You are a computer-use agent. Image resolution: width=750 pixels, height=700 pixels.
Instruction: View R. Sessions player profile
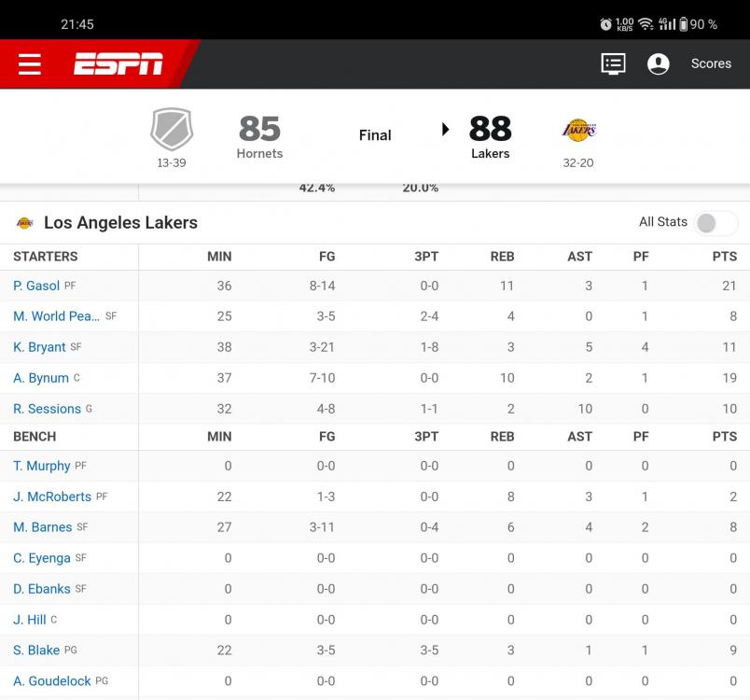click(47, 409)
